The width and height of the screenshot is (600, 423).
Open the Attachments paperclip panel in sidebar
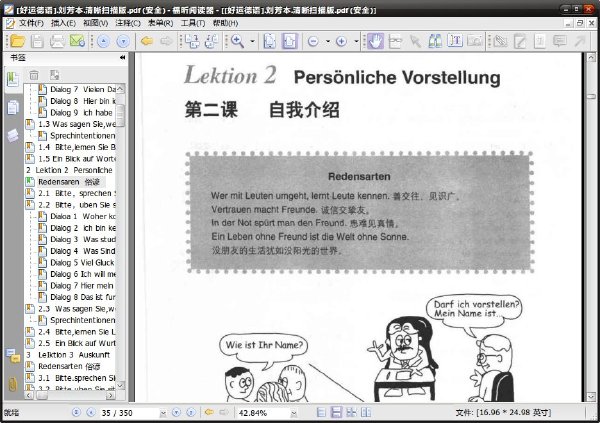pyautogui.click(x=13, y=384)
